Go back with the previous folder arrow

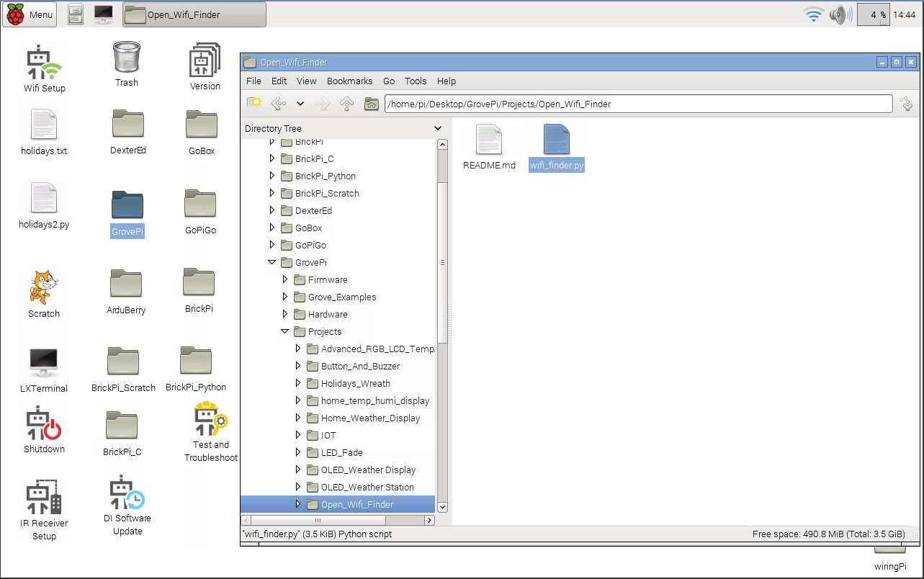278,104
